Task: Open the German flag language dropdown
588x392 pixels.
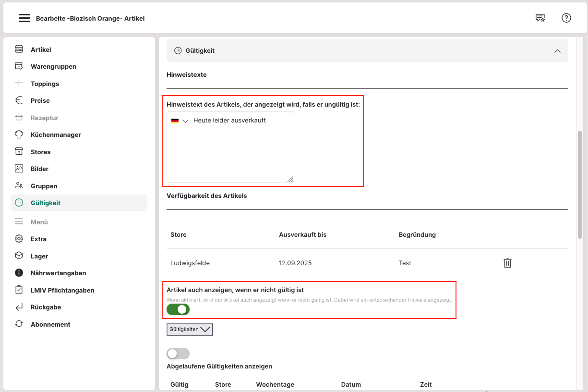Action: point(180,121)
